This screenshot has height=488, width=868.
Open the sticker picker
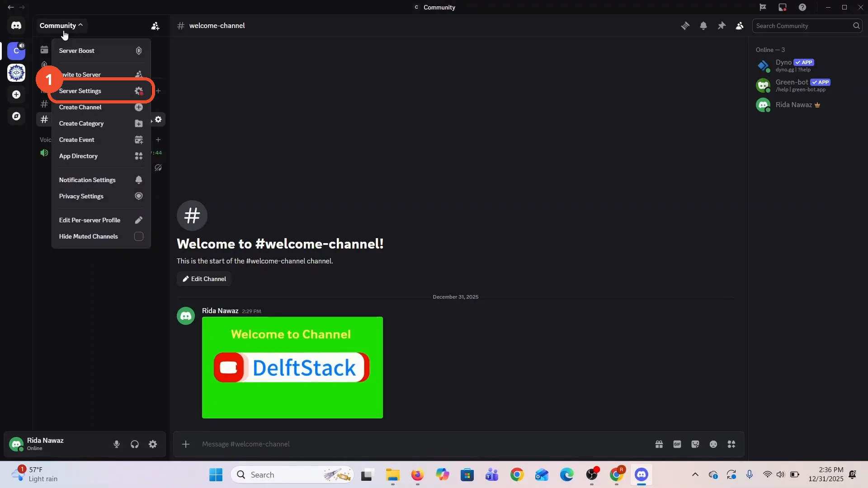[695, 444]
